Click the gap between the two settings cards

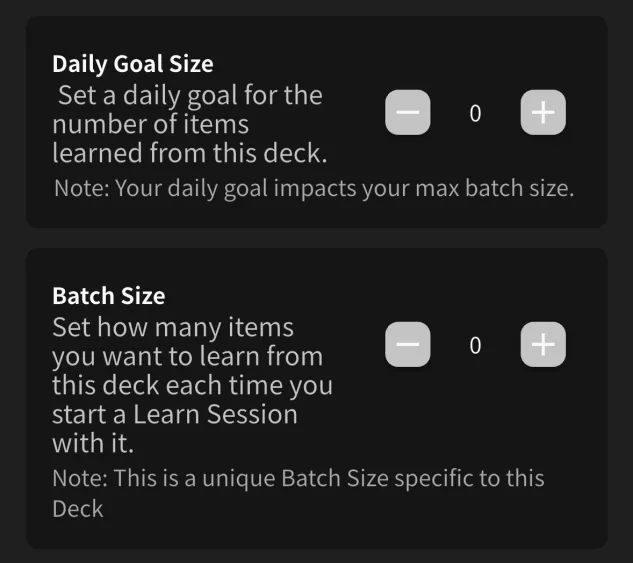pos(316,238)
